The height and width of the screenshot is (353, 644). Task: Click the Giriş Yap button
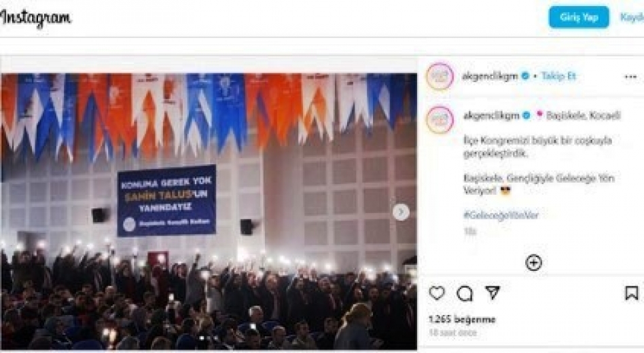(579, 17)
